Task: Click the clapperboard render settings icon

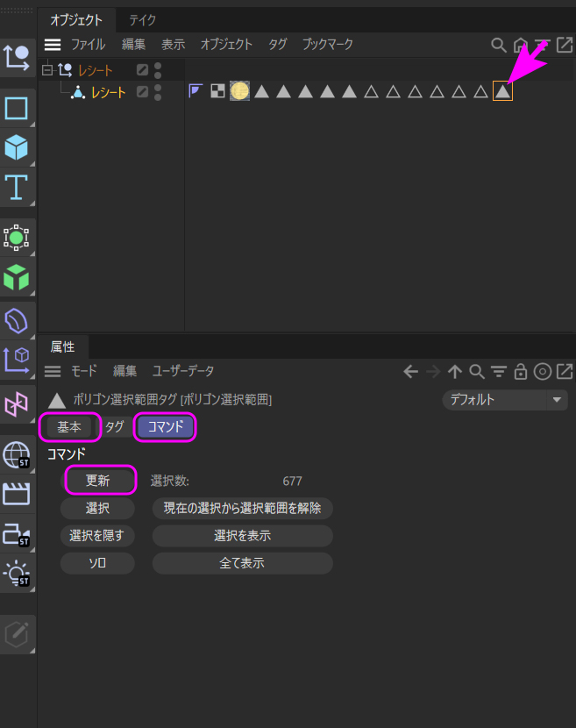Action: 17,494
